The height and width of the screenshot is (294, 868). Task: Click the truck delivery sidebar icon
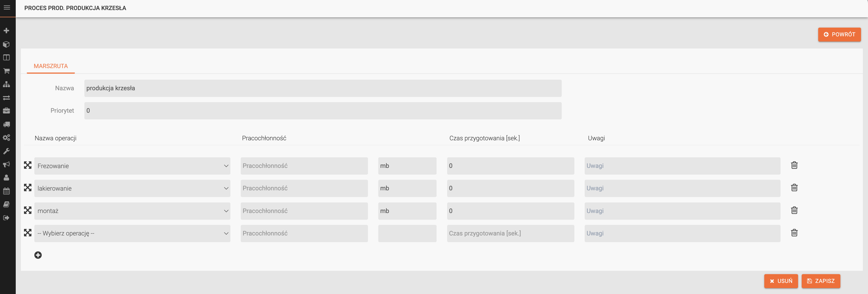[6, 124]
